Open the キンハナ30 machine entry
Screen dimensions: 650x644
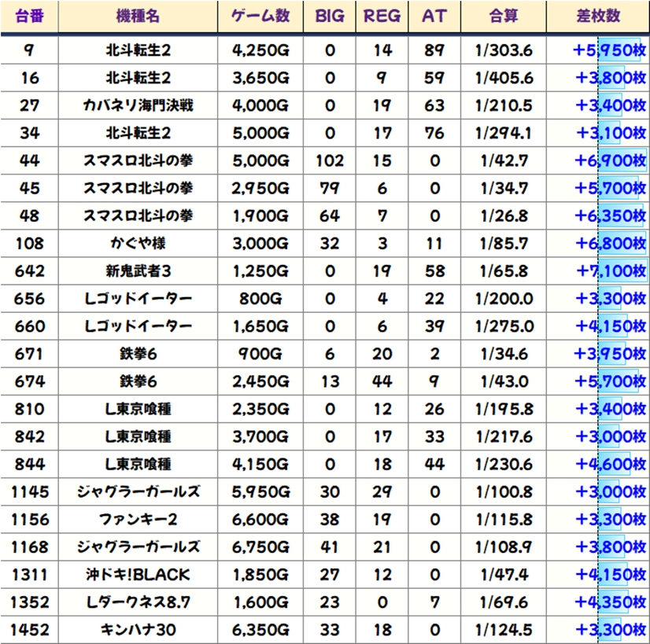pos(138,629)
